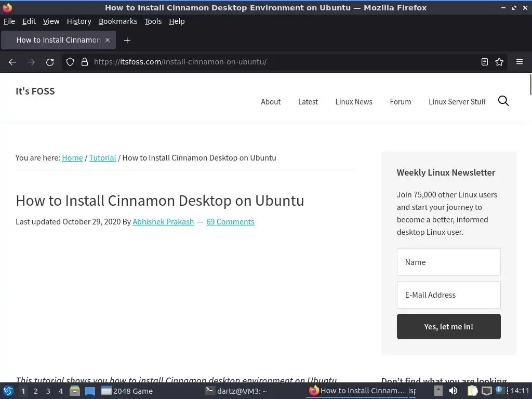Open the Help menu
Viewport: 532px width, 399px height.
pyautogui.click(x=177, y=21)
